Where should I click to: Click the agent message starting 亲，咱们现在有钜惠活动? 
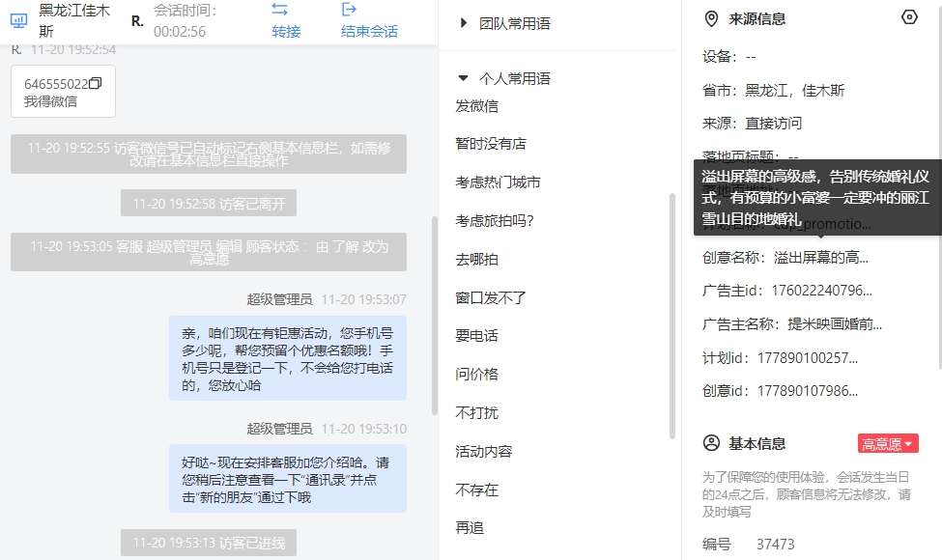pyautogui.click(x=288, y=358)
